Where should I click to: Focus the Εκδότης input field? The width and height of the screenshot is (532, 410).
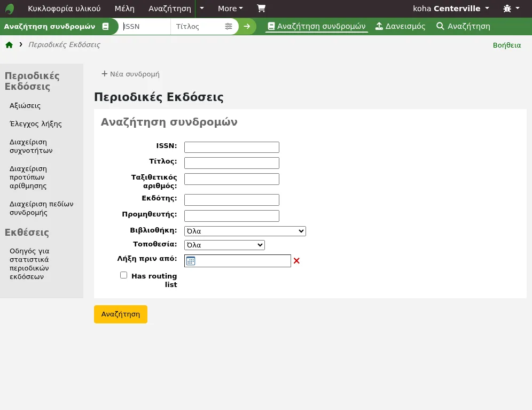tap(232, 200)
